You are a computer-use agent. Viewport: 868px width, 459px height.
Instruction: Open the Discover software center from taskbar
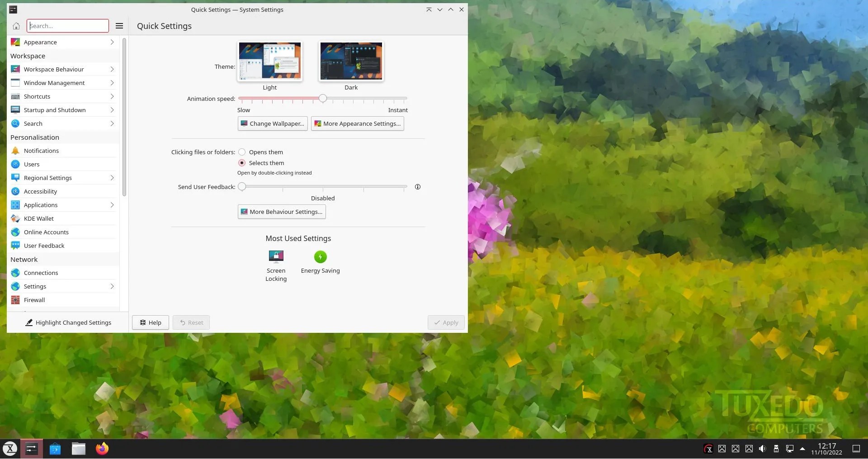click(55, 449)
